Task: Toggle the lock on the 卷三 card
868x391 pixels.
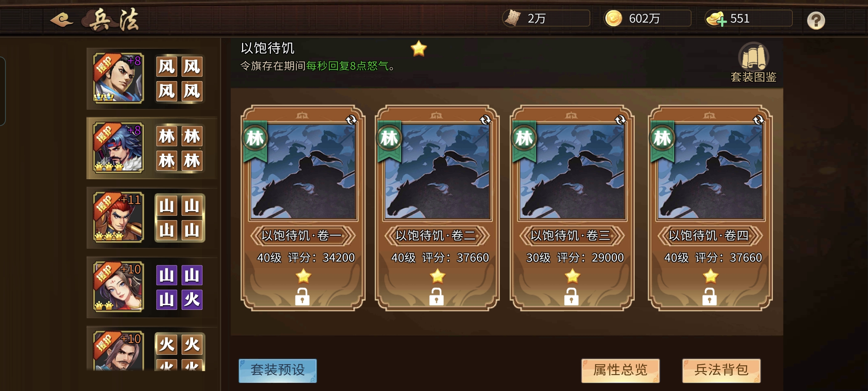Action: tap(571, 297)
